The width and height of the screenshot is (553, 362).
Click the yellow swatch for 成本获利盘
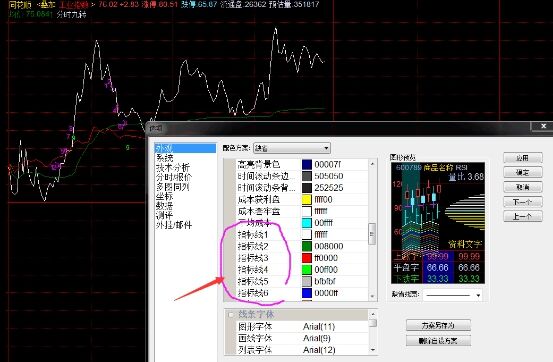click(307, 200)
